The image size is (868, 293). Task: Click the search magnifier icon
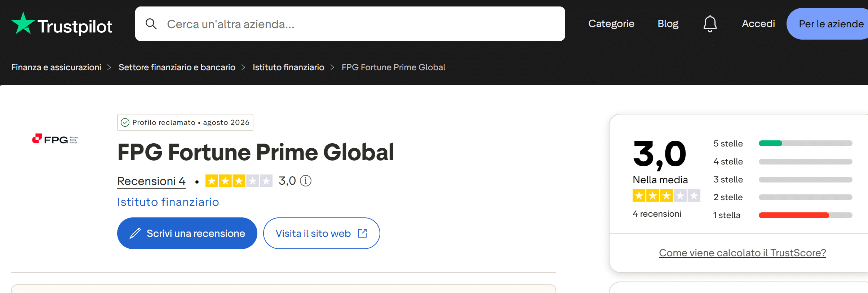(151, 24)
